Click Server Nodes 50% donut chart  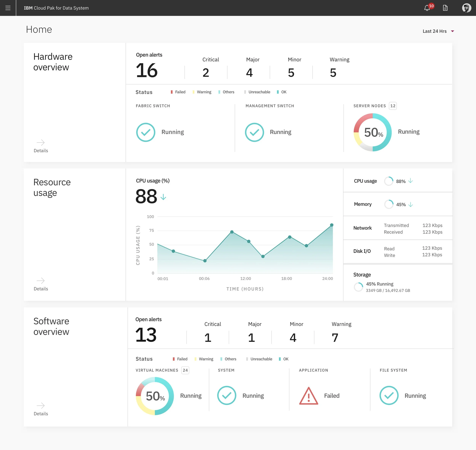pos(372,132)
